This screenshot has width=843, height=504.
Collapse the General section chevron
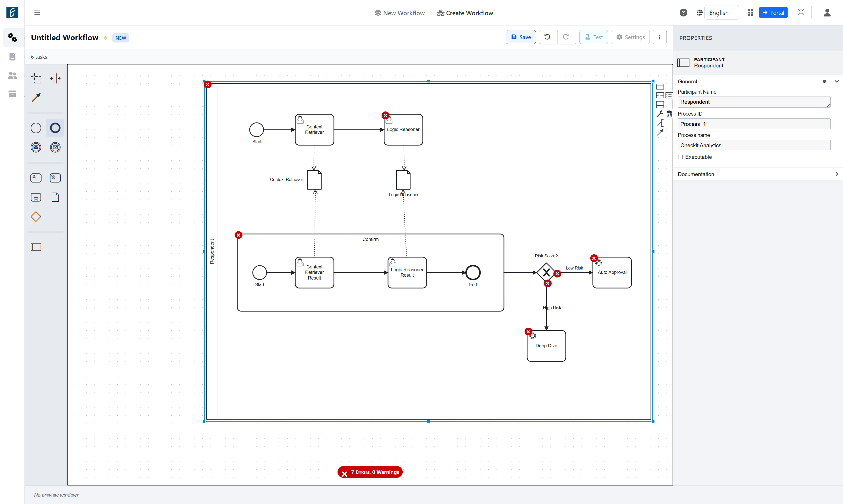point(837,82)
